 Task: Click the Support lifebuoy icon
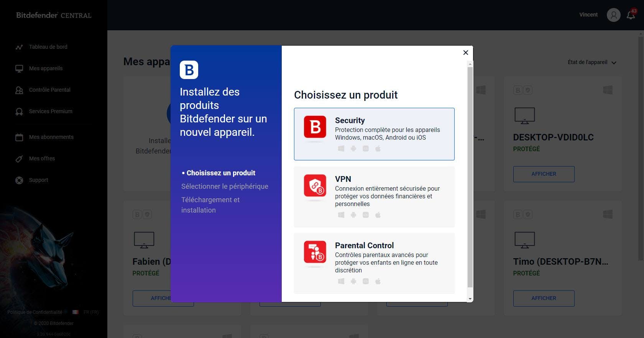[x=19, y=180]
